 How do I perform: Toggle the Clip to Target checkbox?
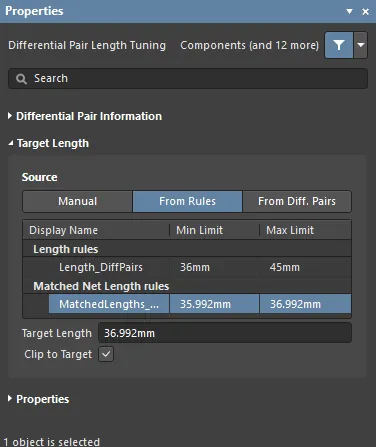click(106, 354)
